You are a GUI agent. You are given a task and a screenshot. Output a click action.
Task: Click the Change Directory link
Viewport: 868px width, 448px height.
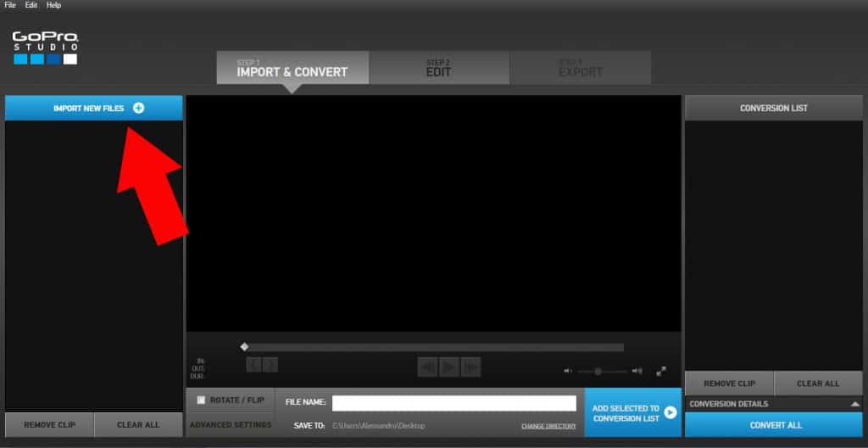click(548, 426)
